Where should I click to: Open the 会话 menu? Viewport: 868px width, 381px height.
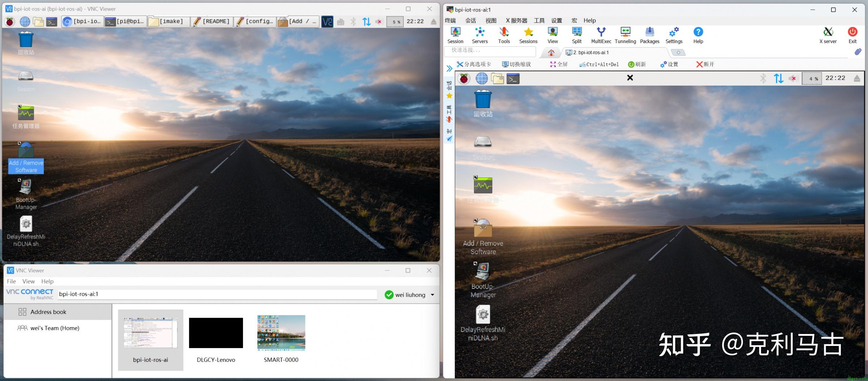point(471,21)
